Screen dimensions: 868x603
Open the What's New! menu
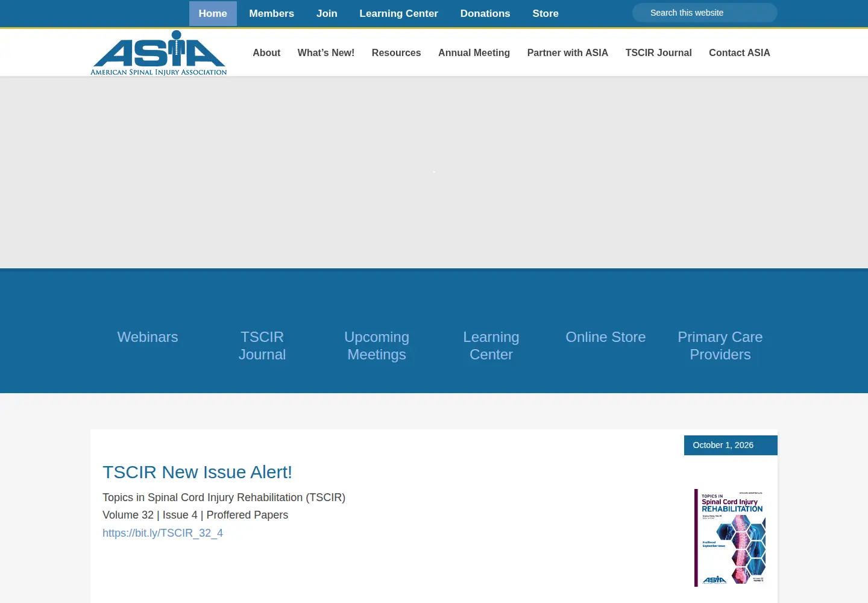(x=326, y=52)
